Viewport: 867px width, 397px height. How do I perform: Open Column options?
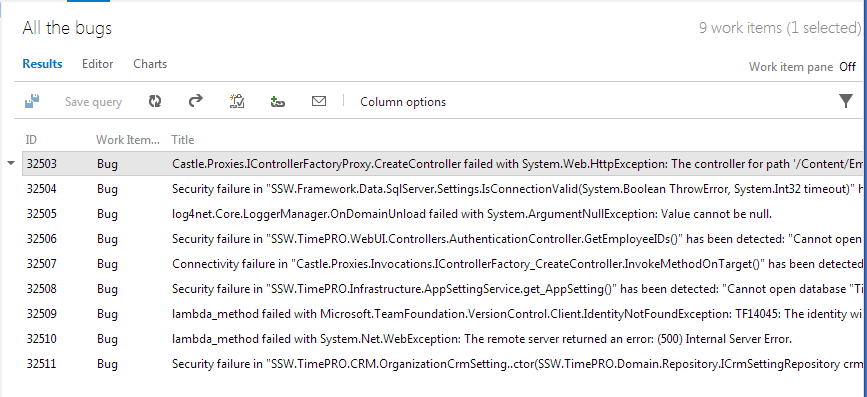[x=403, y=102]
